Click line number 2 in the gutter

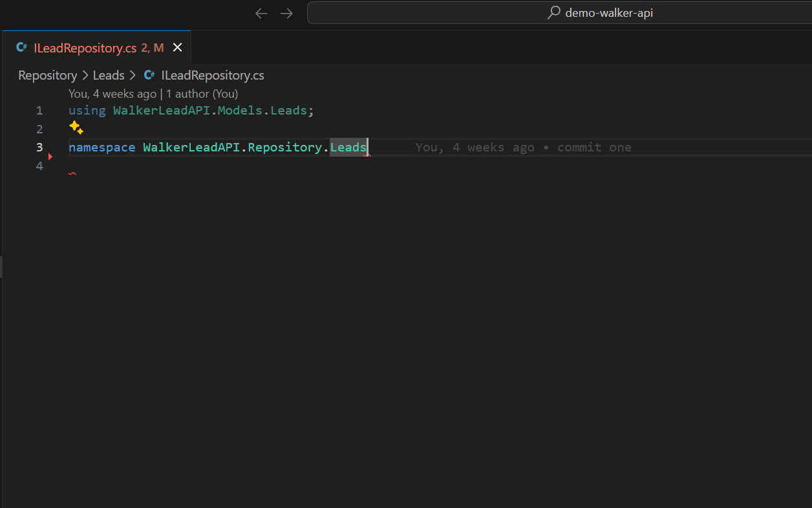point(39,129)
